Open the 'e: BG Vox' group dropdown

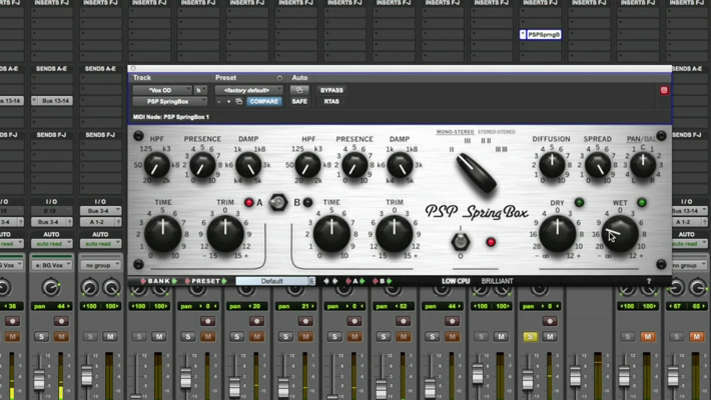[x=51, y=265]
